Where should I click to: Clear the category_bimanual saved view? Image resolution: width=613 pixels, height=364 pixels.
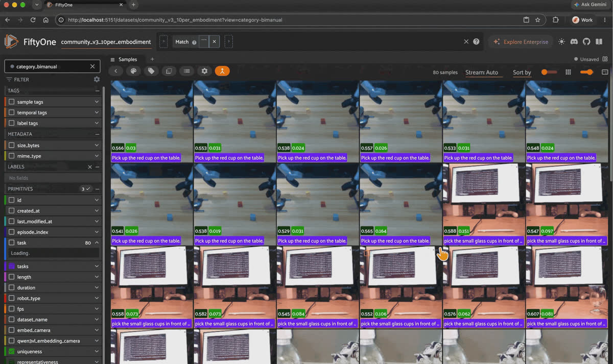click(x=92, y=66)
